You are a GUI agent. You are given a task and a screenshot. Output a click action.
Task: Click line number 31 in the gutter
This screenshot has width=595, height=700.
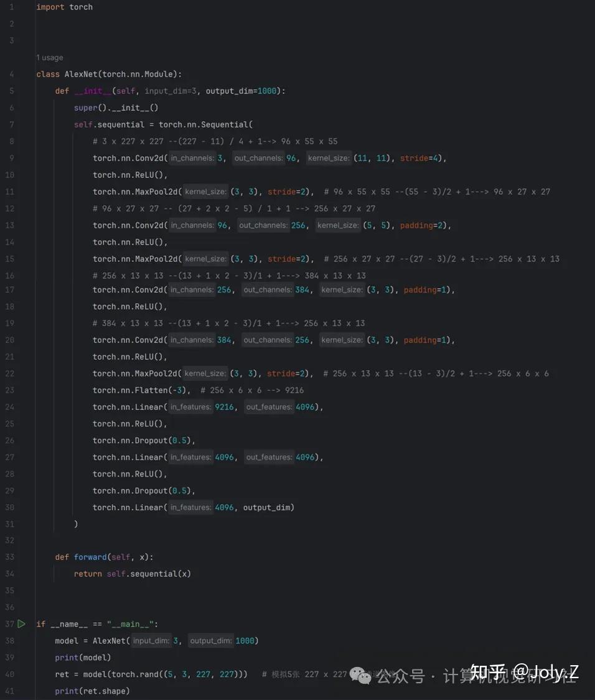click(x=9, y=524)
